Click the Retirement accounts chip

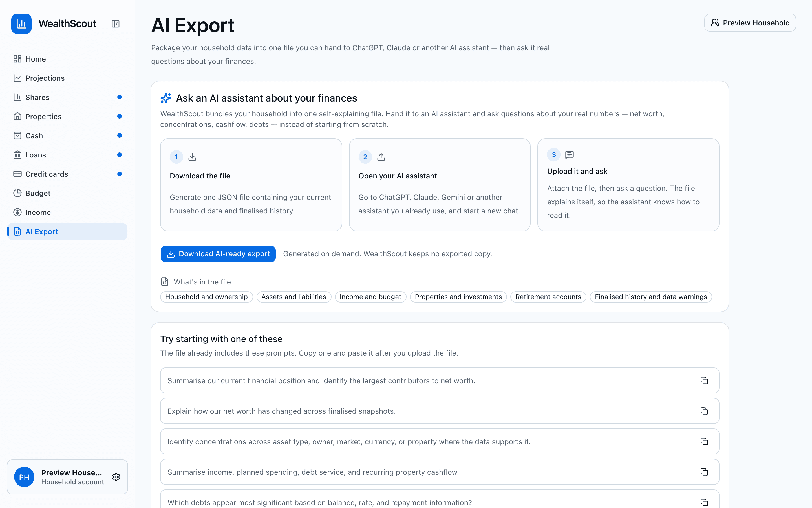click(548, 297)
